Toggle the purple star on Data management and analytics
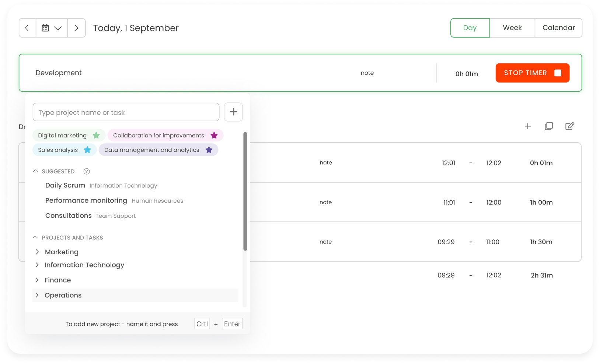Screen dimensions: 600x364 pos(209,150)
